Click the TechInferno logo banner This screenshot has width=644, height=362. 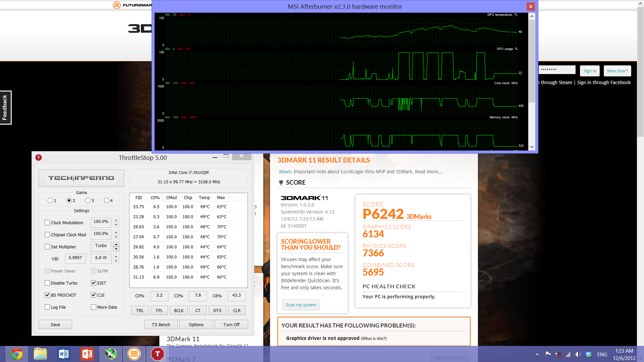[81, 178]
